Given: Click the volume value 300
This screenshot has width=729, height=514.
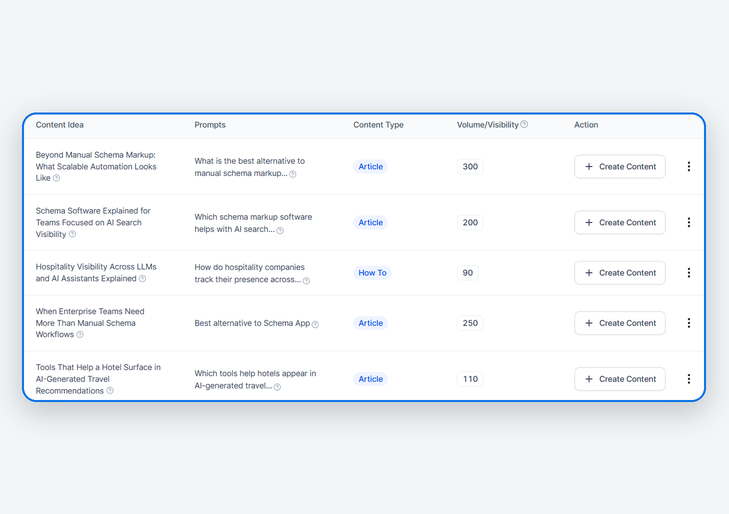Looking at the screenshot, I should [x=470, y=166].
